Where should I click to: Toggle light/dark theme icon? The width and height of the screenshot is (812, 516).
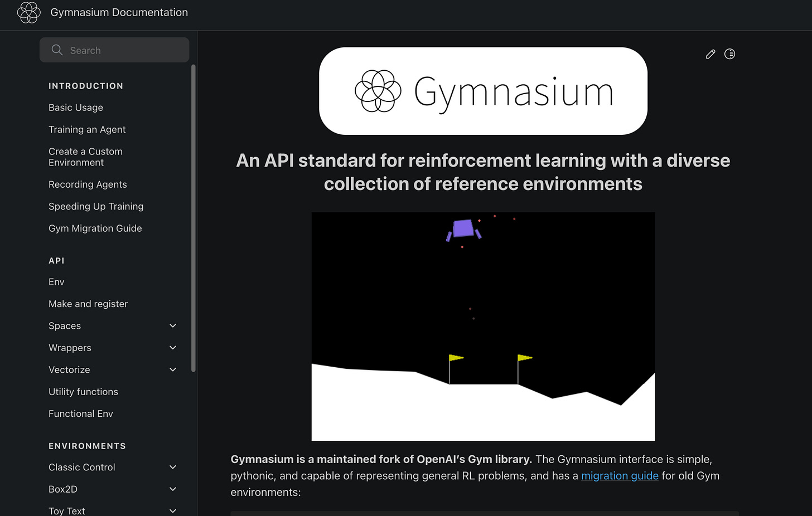tap(729, 54)
